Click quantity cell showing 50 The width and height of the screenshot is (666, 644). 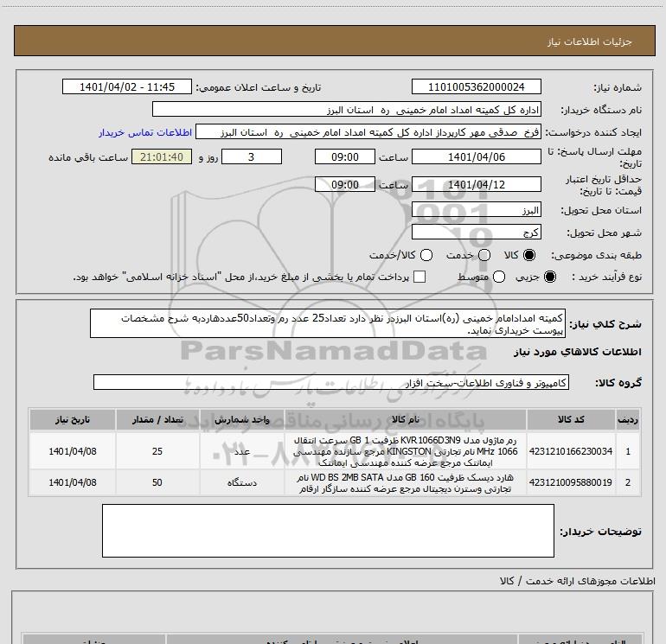(x=157, y=482)
